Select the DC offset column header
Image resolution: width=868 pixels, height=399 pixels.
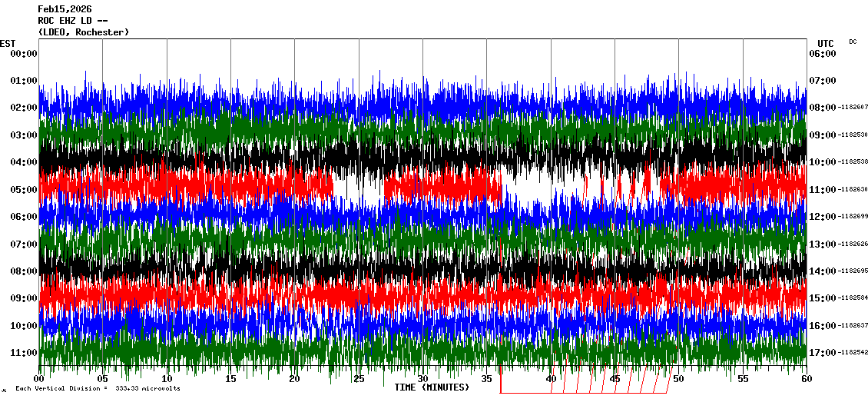pyautogui.click(x=853, y=42)
